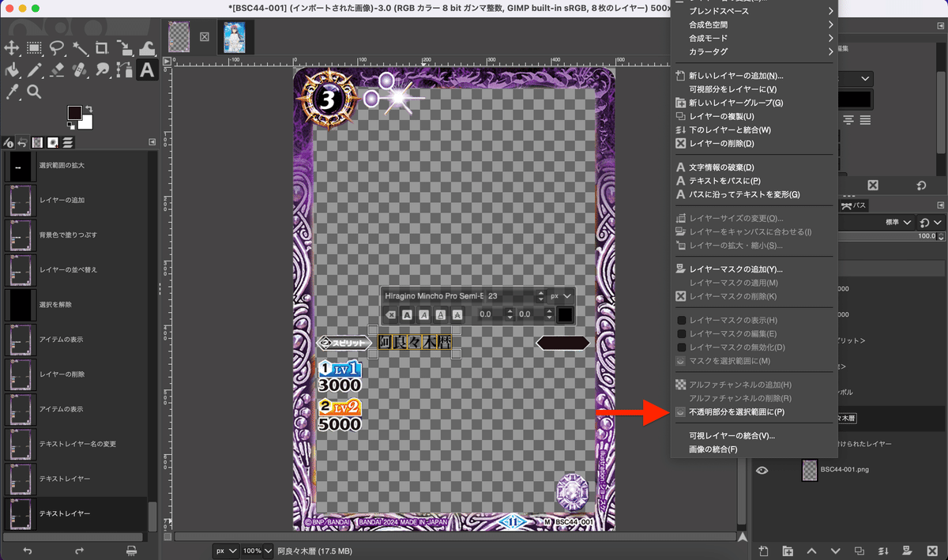Close the first image tab with X
The image size is (948, 560).
pyautogui.click(x=204, y=36)
